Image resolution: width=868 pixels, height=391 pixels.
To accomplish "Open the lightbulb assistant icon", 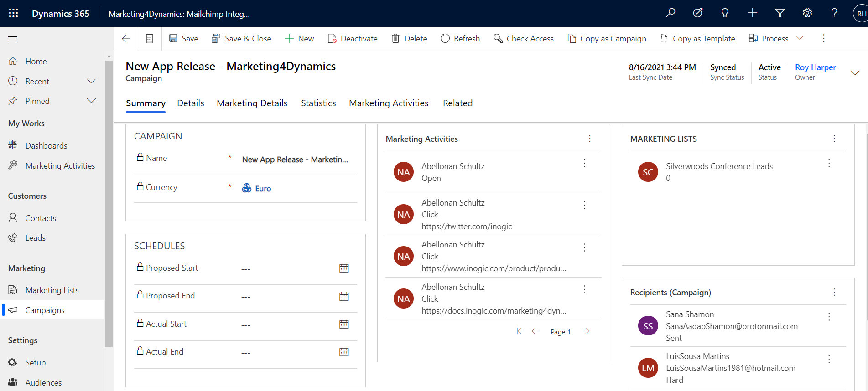I will click(725, 13).
